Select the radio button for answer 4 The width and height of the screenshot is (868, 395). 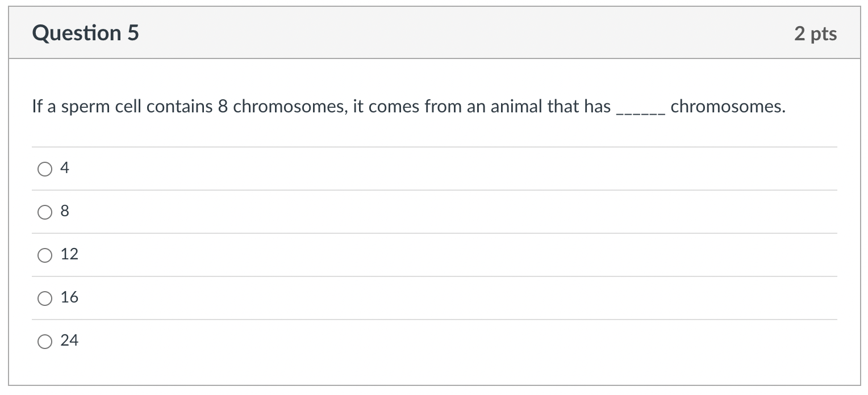pyautogui.click(x=44, y=169)
